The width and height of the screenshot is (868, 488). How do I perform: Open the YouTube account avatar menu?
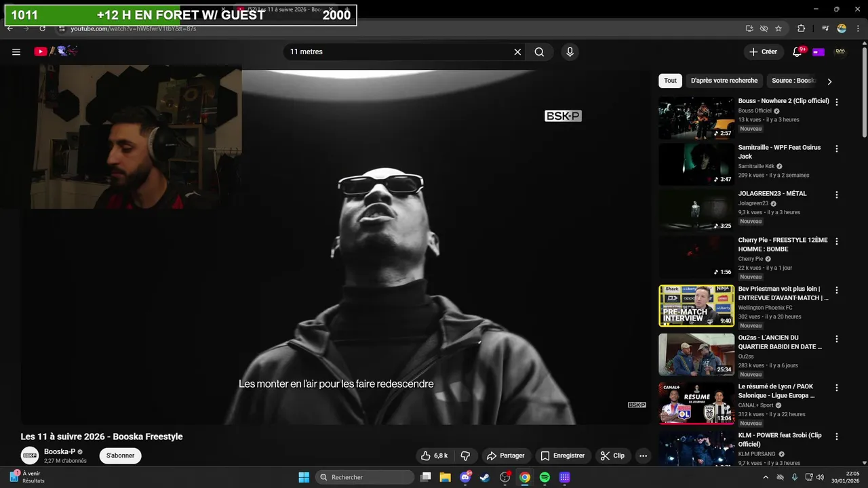point(840,52)
